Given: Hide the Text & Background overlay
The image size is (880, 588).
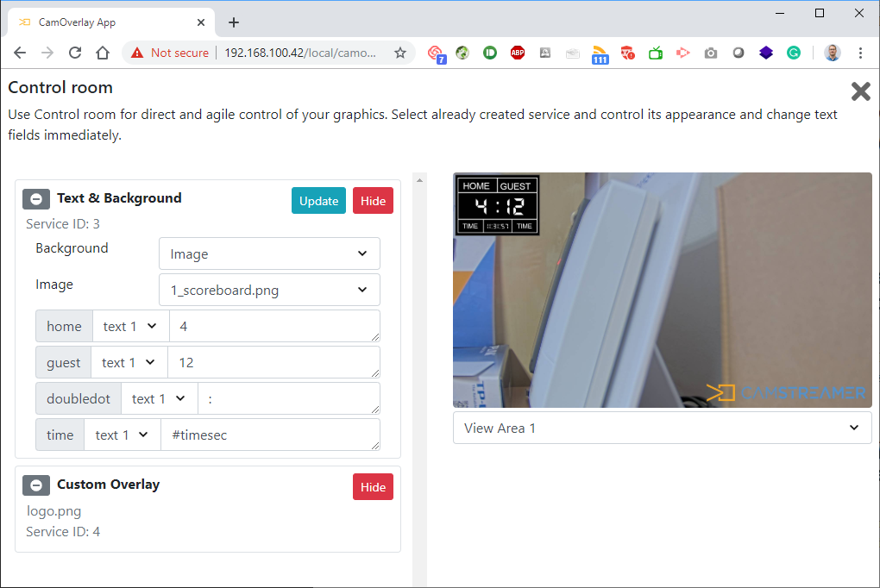Looking at the screenshot, I should coord(373,201).
